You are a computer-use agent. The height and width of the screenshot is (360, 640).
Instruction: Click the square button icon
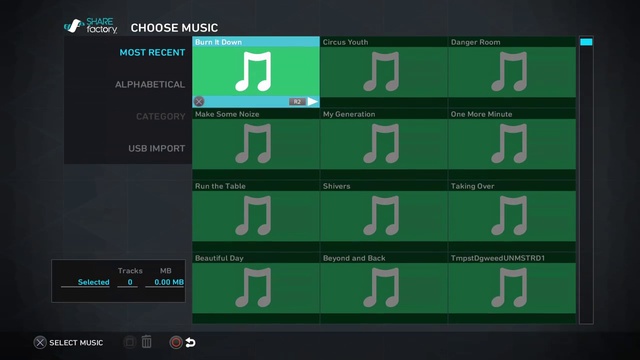(x=129, y=342)
